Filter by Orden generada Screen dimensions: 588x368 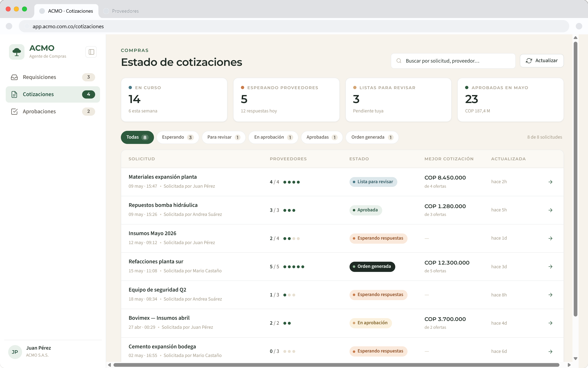pyautogui.click(x=372, y=137)
